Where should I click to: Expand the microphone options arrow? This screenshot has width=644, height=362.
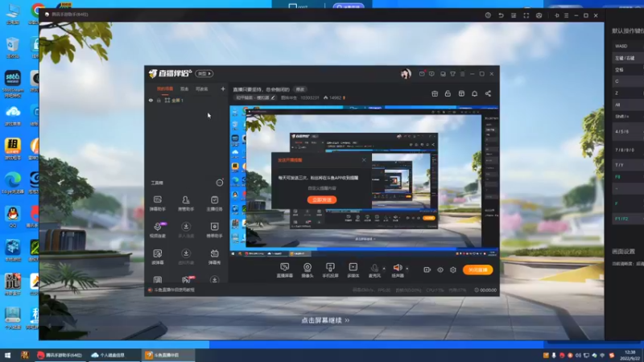(x=384, y=269)
